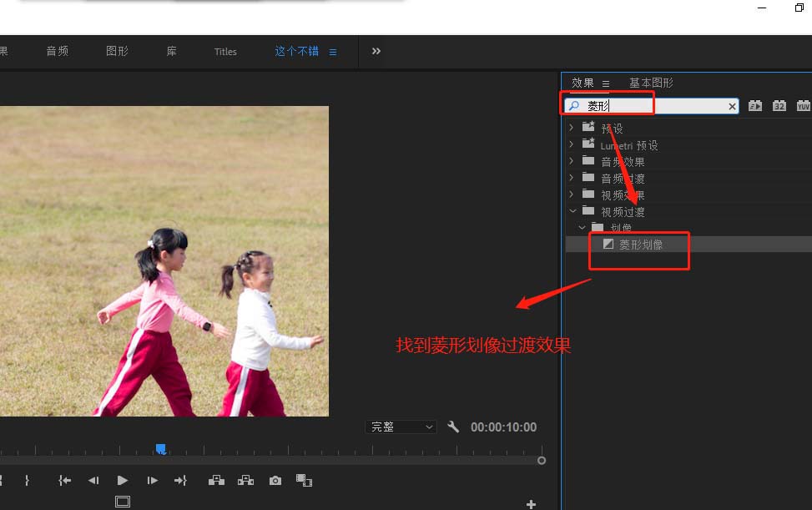
Task: Go to Out point in program monitor
Action: click(x=180, y=481)
